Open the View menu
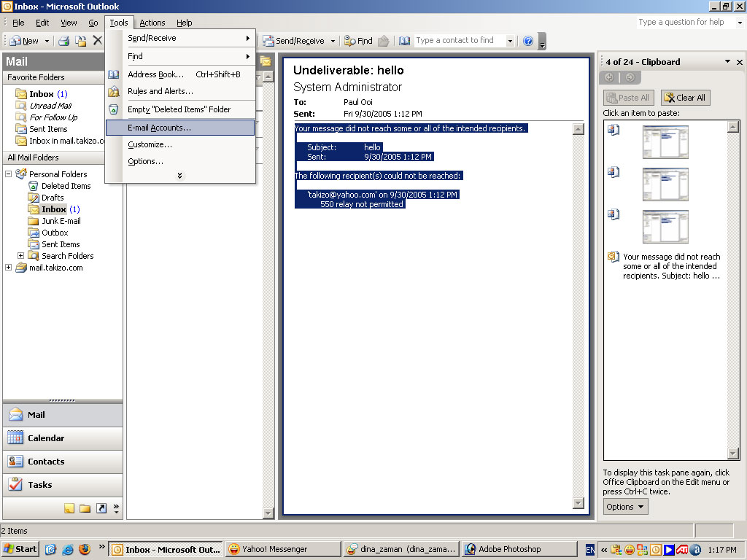The width and height of the screenshot is (747, 560). (69, 23)
